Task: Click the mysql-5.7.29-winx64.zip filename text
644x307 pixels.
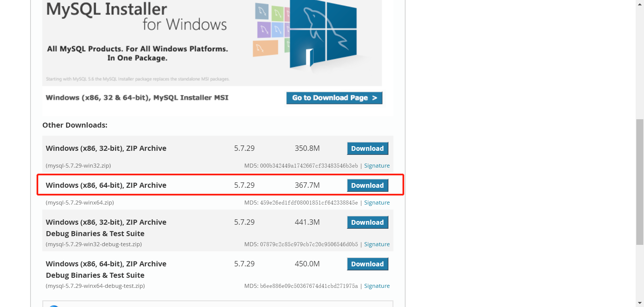Action: click(x=80, y=203)
